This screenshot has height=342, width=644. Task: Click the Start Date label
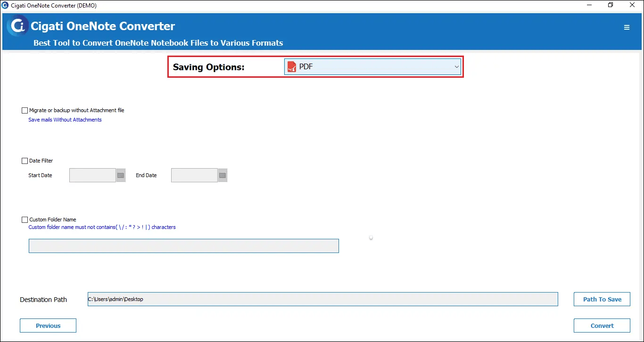(40, 175)
